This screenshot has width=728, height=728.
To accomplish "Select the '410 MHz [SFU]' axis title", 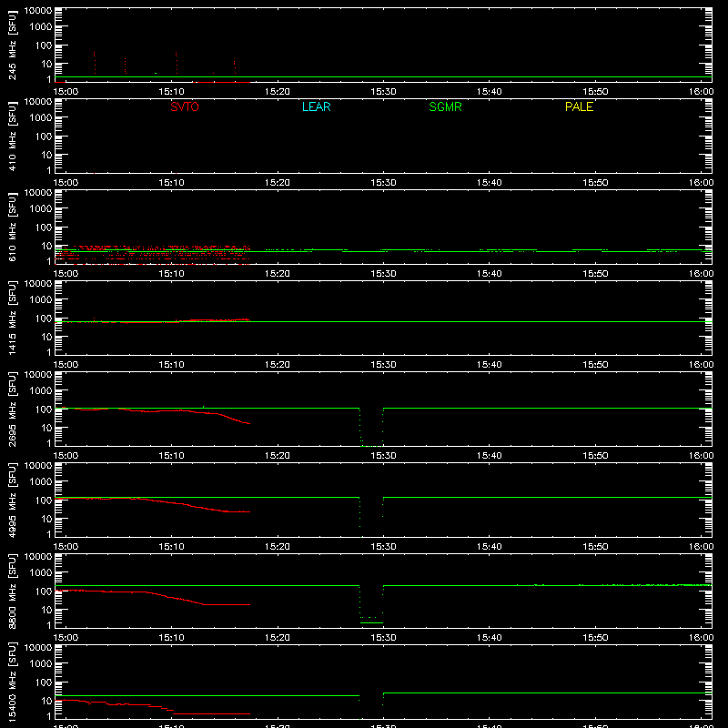I will 12,136.
